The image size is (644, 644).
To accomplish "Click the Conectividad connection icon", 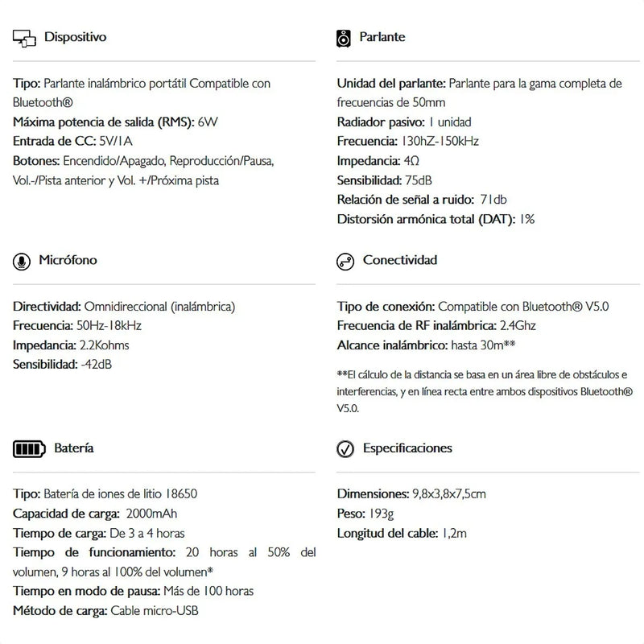I will point(345,261).
